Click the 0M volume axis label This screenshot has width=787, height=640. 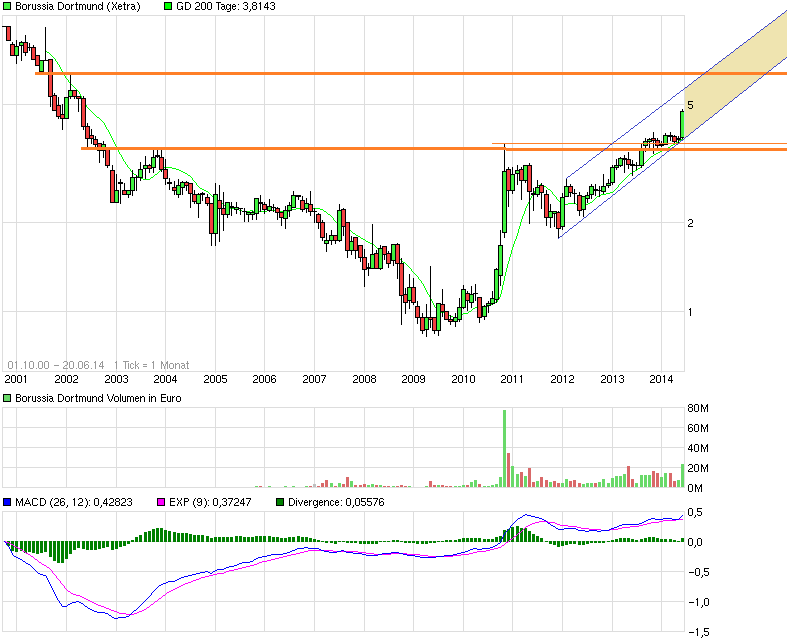(x=695, y=488)
